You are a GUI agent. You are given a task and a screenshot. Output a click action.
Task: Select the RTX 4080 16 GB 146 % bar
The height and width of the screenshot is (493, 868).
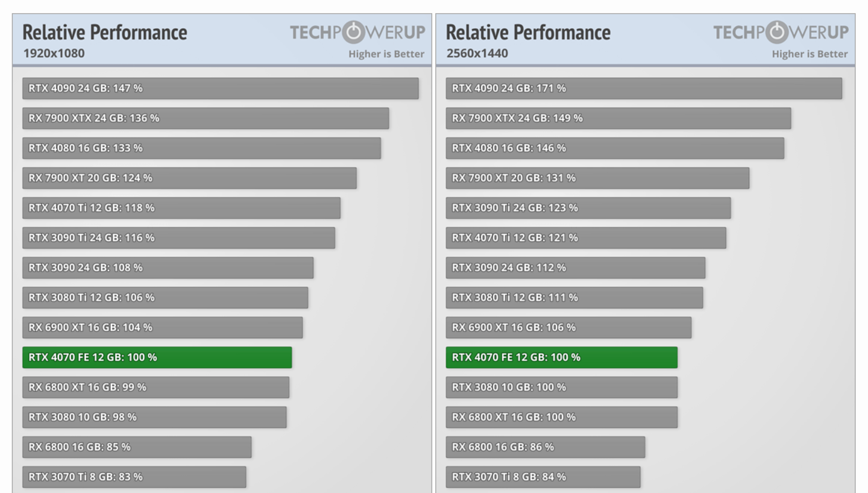click(x=615, y=148)
